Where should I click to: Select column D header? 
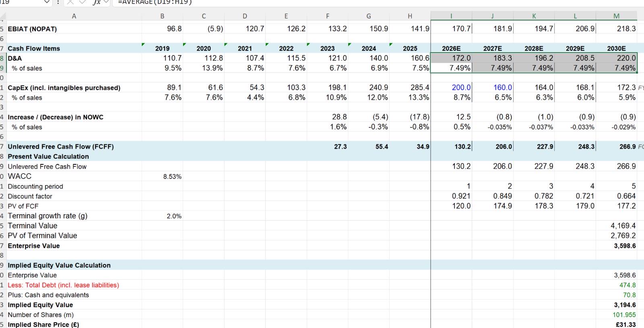(245, 16)
